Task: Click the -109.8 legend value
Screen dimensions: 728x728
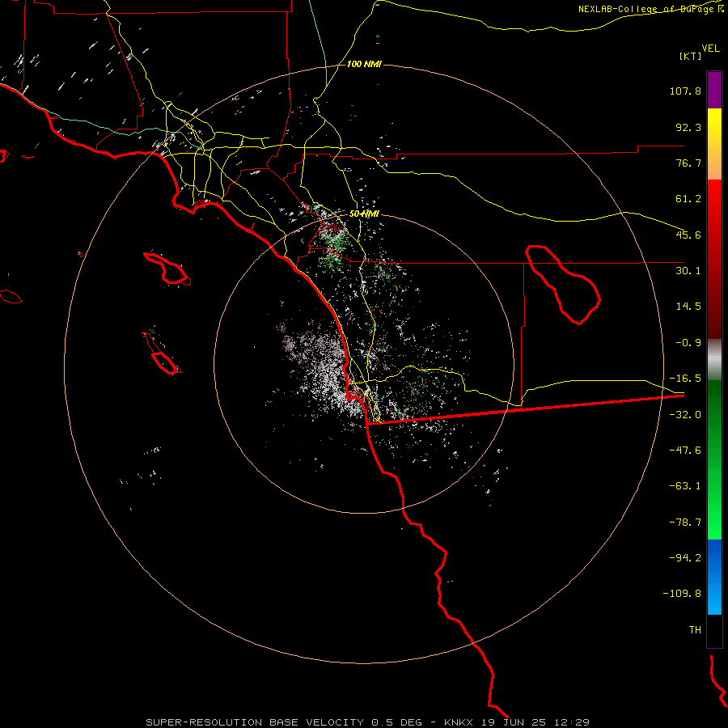Action: click(682, 594)
